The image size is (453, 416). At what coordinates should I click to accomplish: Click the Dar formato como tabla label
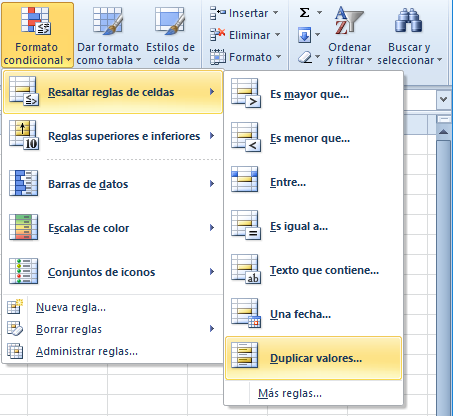(x=108, y=54)
